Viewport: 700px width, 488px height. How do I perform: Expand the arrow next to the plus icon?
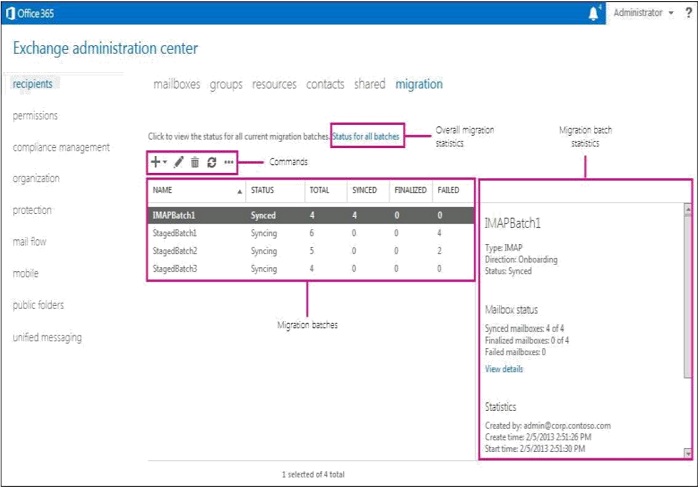pyautogui.click(x=165, y=162)
